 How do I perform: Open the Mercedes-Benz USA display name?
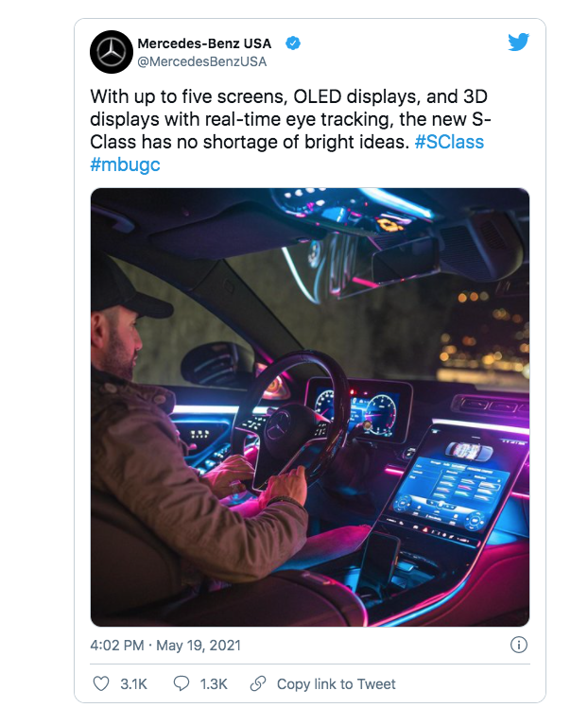click(205, 43)
